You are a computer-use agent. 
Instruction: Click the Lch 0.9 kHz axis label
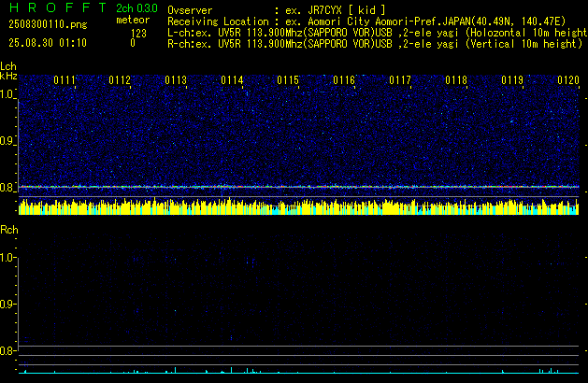[7, 141]
